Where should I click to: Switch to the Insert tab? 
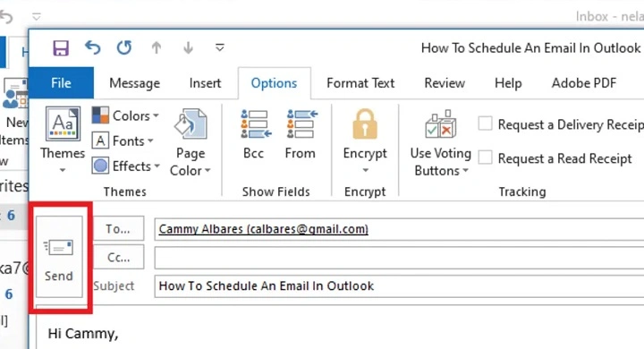tap(205, 83)
